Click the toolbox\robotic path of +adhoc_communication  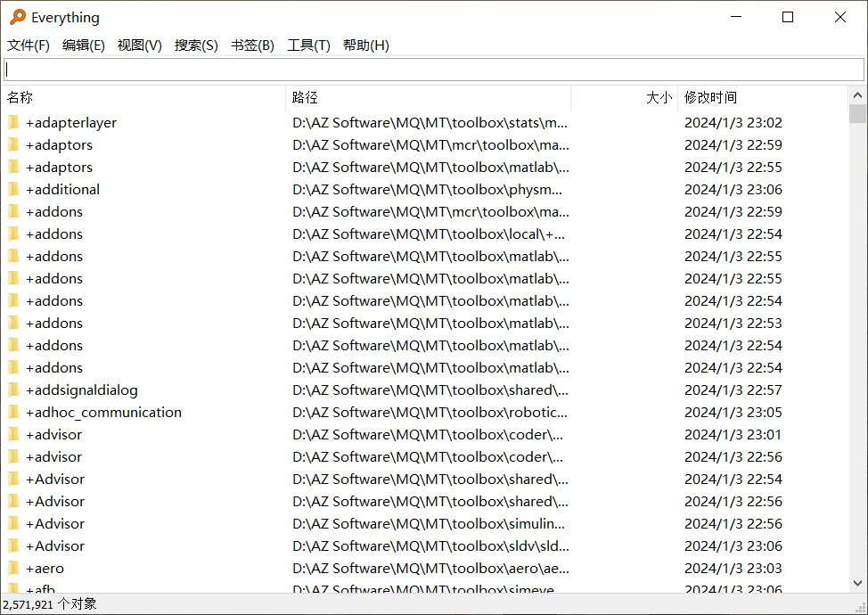point(430,412)
